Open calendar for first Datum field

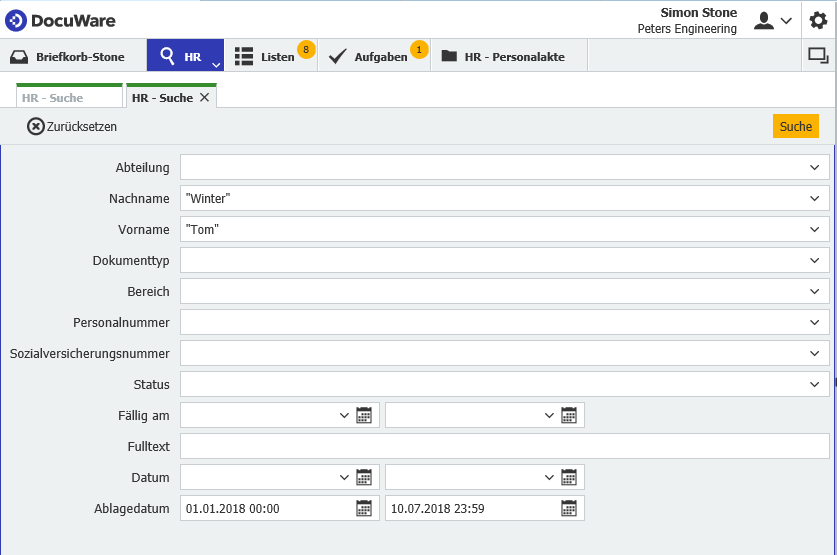click(364, 477)
